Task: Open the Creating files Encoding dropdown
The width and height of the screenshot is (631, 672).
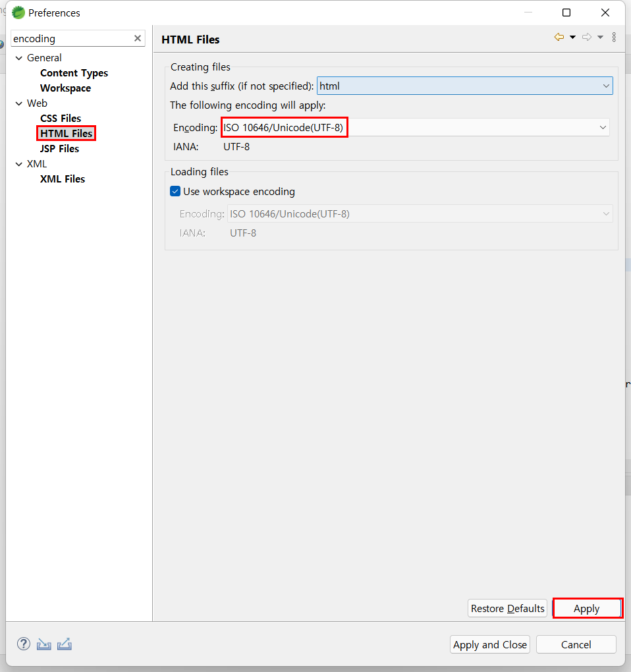Action: (x=415, y=127)
